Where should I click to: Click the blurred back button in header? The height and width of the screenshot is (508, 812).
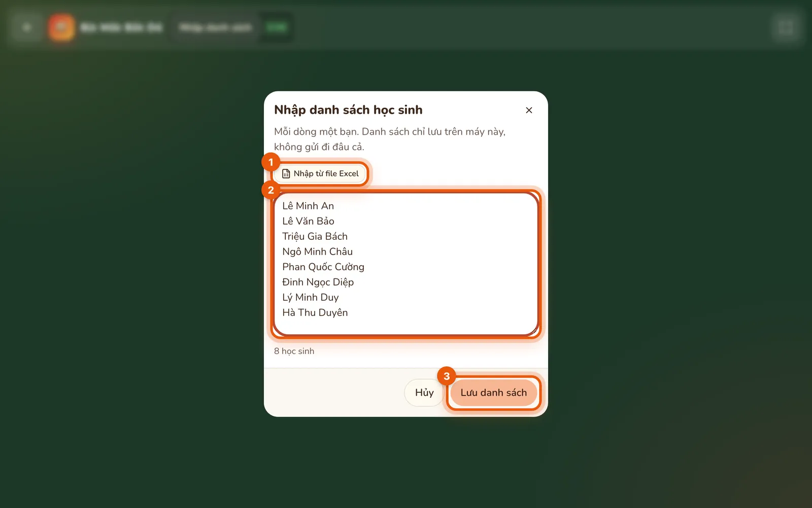[x=26, y=27]
